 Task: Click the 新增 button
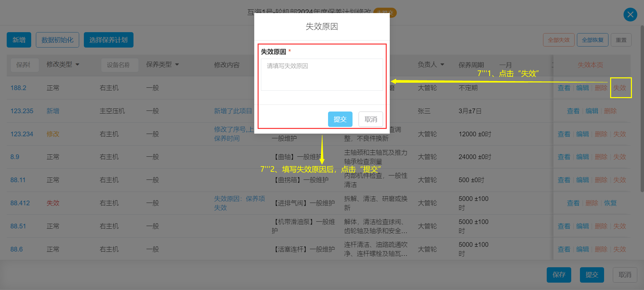pos(19,40)
